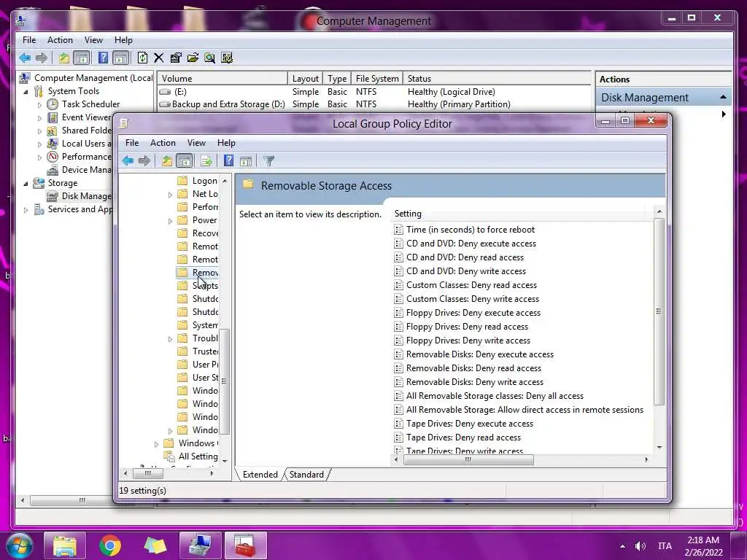This screenshot has width=747, height=560.
Task: Open Help icon in Policy Editor toolbar
Action: [x=228, y=161]
